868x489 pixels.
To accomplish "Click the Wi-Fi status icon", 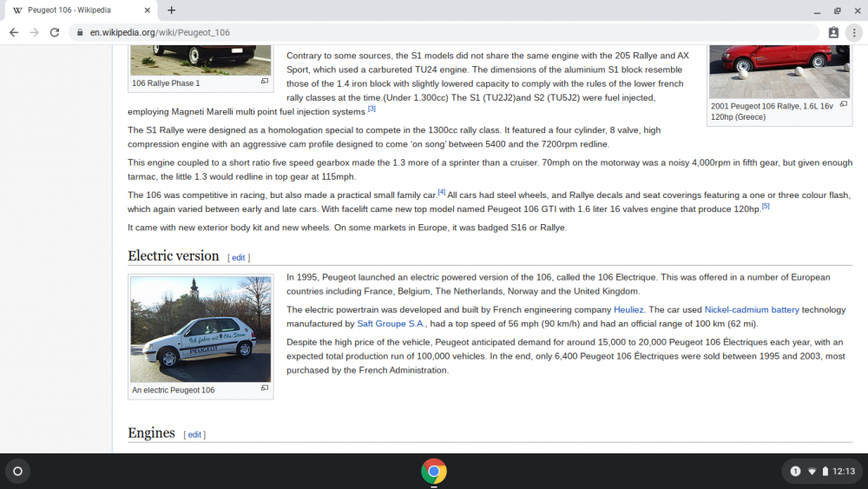I will [x=812, y=472].
